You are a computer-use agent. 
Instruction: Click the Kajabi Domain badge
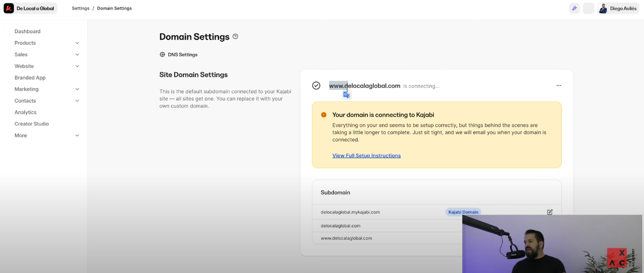[x=463, y=212]
